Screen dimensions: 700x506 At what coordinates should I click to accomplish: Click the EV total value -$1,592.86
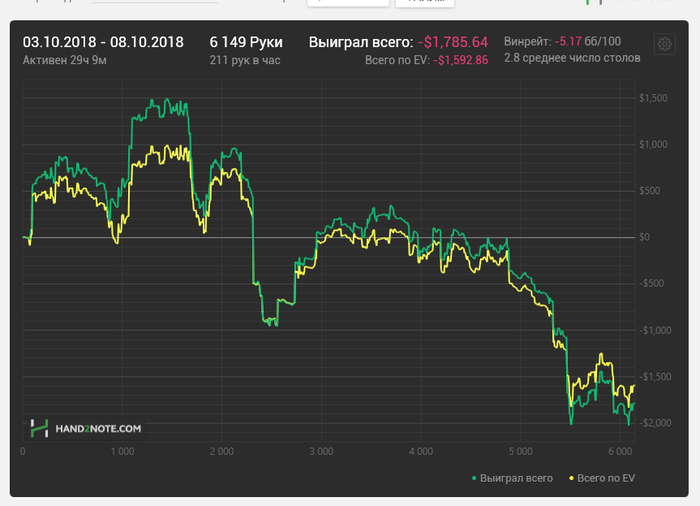(x=460, y=60)
